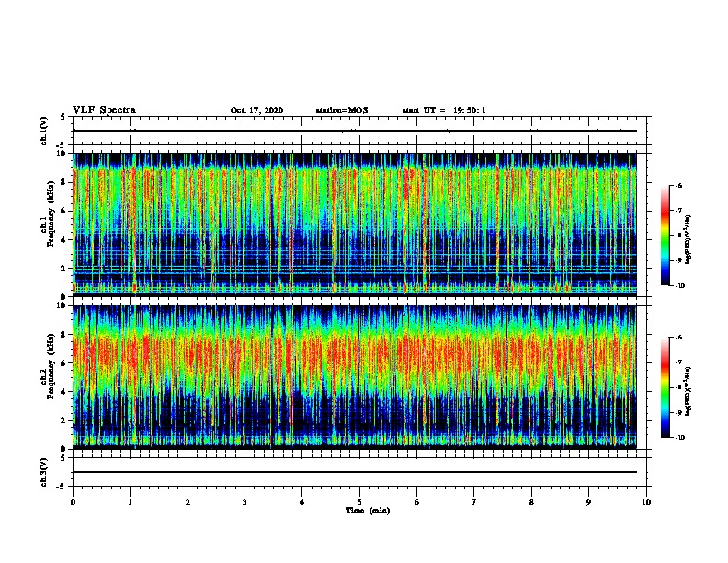Click time axis tick label "7"
This screenshot has height=563, width=728.
tap(474, 502)
